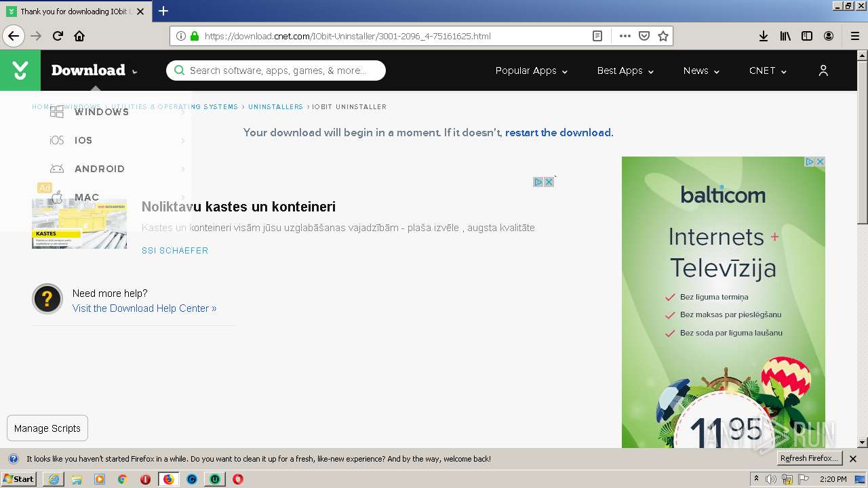Open the Library bookmarks icon
Screen dimensions: 868x488
tap(785, 36)
